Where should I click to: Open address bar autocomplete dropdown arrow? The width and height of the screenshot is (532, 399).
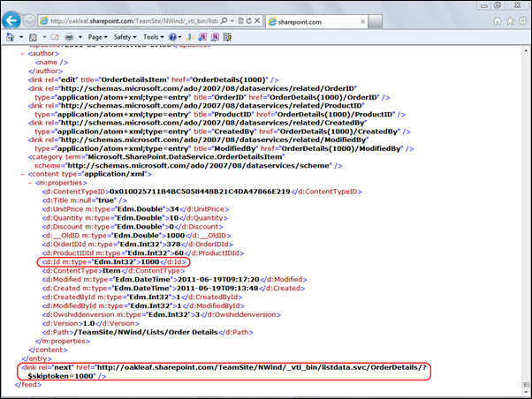click(x=232, y=20)
